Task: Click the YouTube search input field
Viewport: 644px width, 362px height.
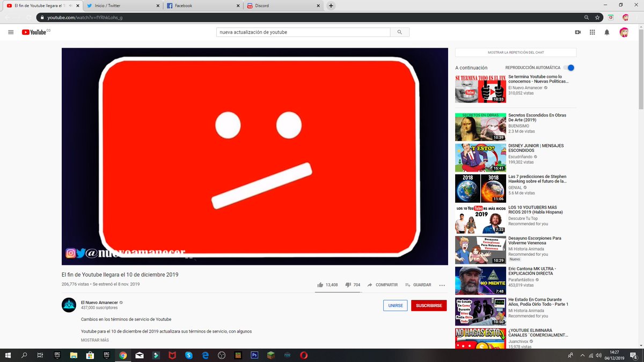Action: tap(303, 32)
